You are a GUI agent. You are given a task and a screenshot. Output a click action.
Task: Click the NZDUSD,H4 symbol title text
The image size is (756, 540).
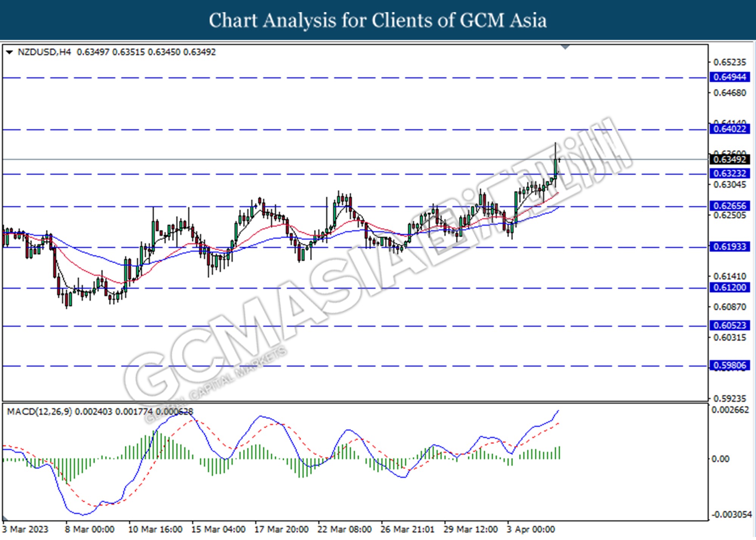click(44, 52)
